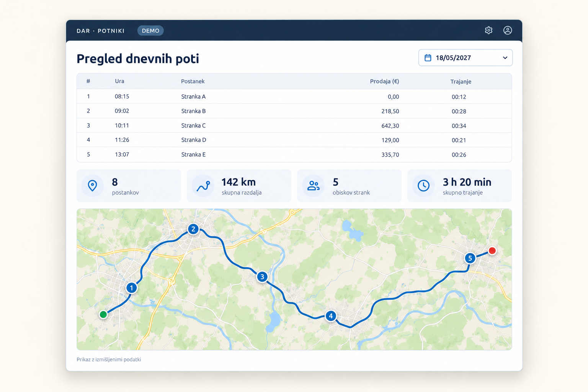Click the DAR · POTNIKI brand title
Viewport: 588px width, 392px height.
(x=100, y=31)
